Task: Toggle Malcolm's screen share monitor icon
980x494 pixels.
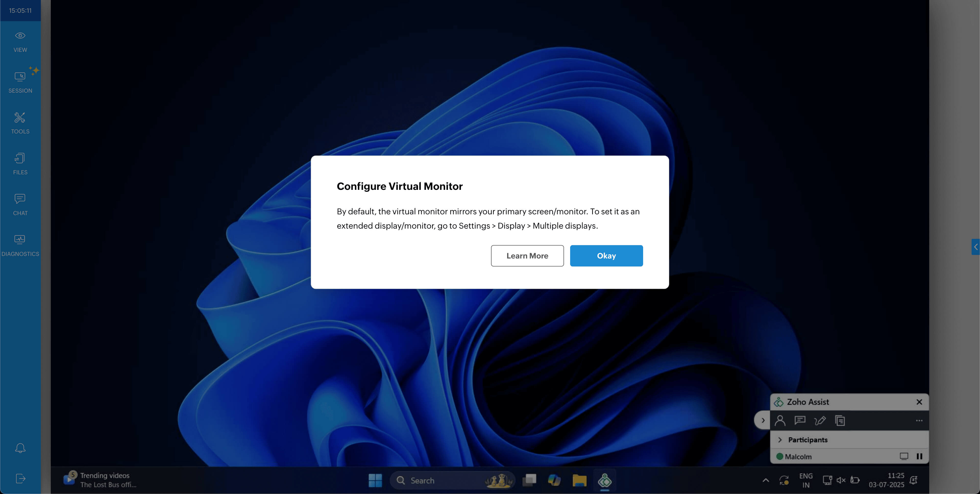Action: tap(903, 456)
